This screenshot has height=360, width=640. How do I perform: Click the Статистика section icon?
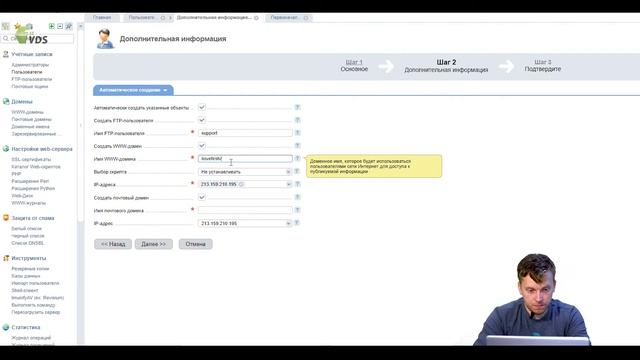[6, 327]
